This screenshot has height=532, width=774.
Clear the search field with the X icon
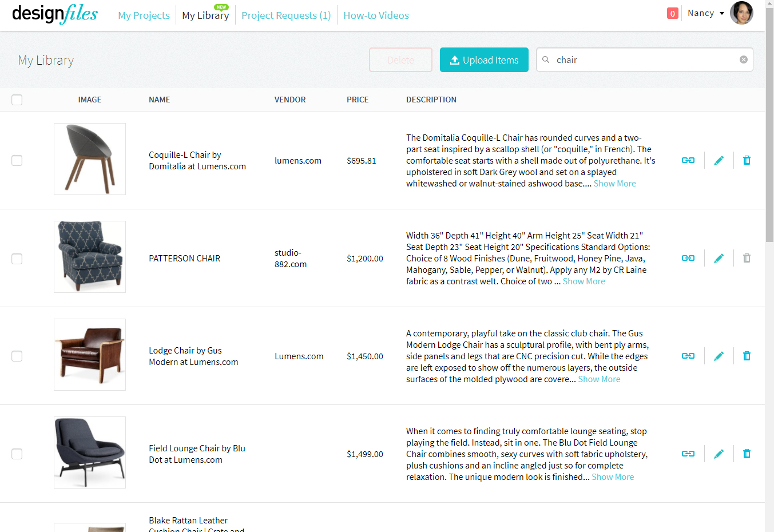[743, 59]
